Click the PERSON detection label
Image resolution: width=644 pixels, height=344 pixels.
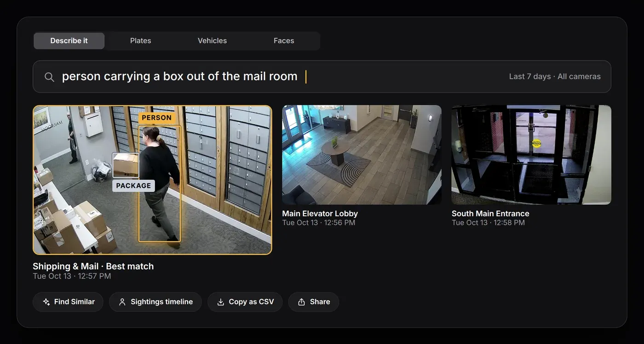click(x=157, y=118)
